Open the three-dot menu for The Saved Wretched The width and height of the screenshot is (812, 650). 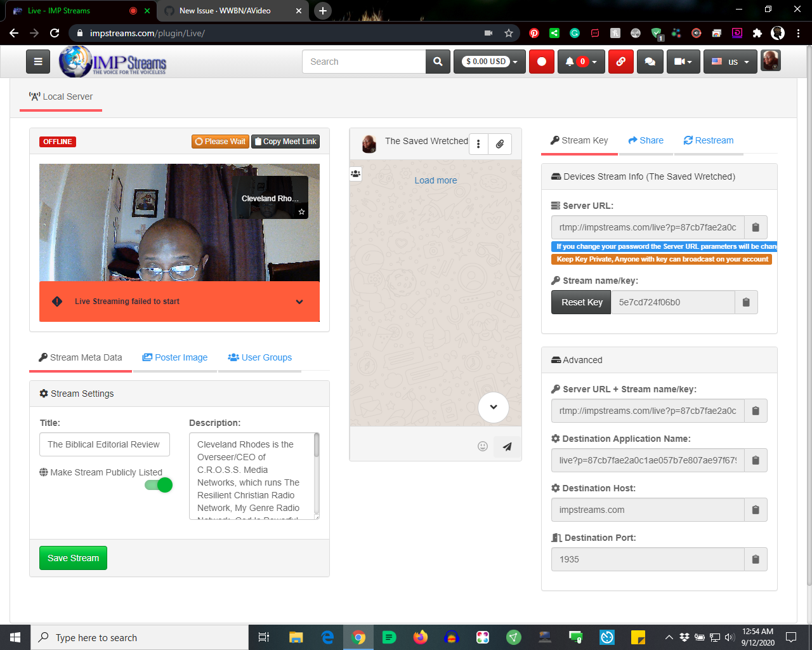[x=478, y=143]
